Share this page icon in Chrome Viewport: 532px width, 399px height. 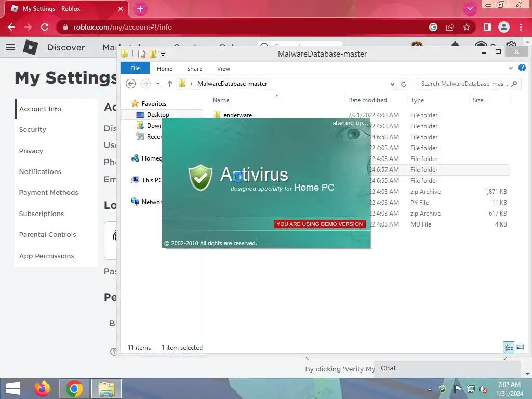pos(450,27)
